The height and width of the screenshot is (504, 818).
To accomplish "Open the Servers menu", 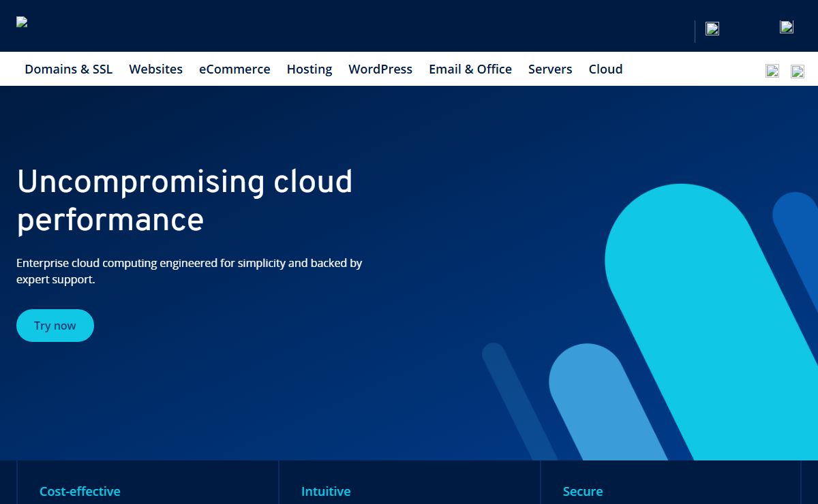I will pyautogui.click(x=550, y=69).
